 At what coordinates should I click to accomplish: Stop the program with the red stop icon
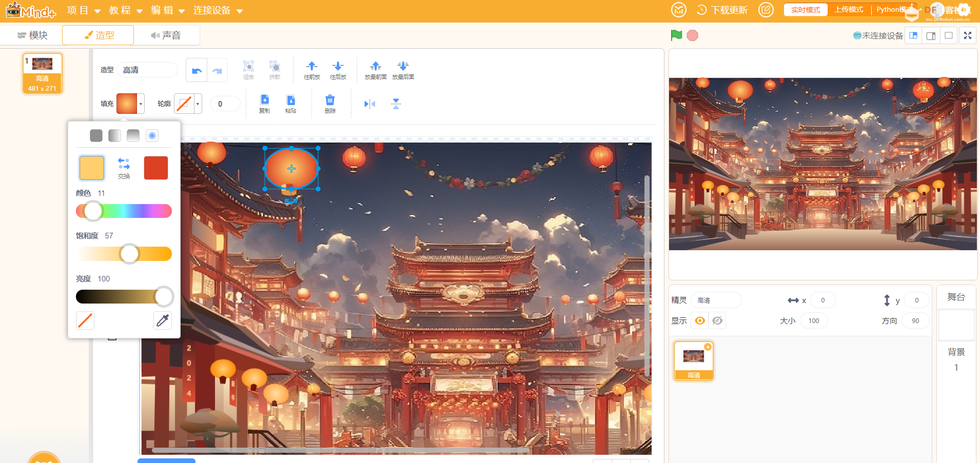point(693,35)
